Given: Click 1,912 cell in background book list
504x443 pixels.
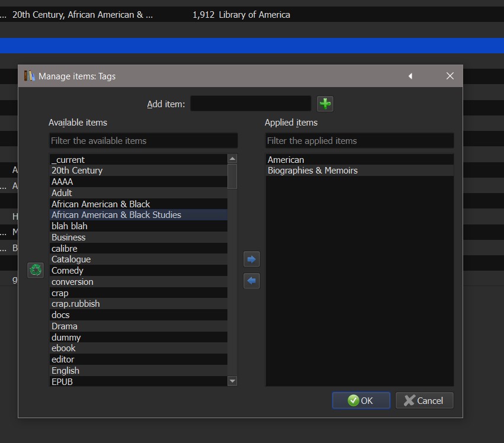Looking at the screenshot, I should 203,14.
